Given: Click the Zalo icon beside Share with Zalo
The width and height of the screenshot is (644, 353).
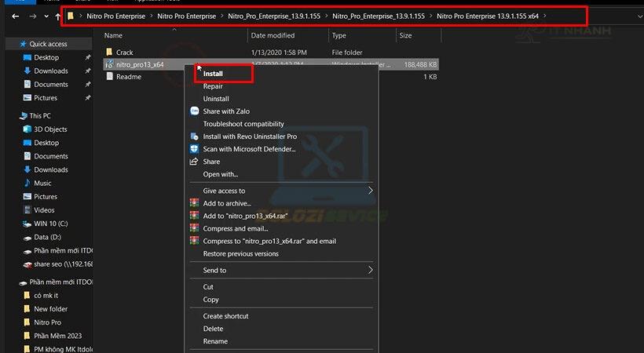Looking at the screenshot, I should pos(195,111).
